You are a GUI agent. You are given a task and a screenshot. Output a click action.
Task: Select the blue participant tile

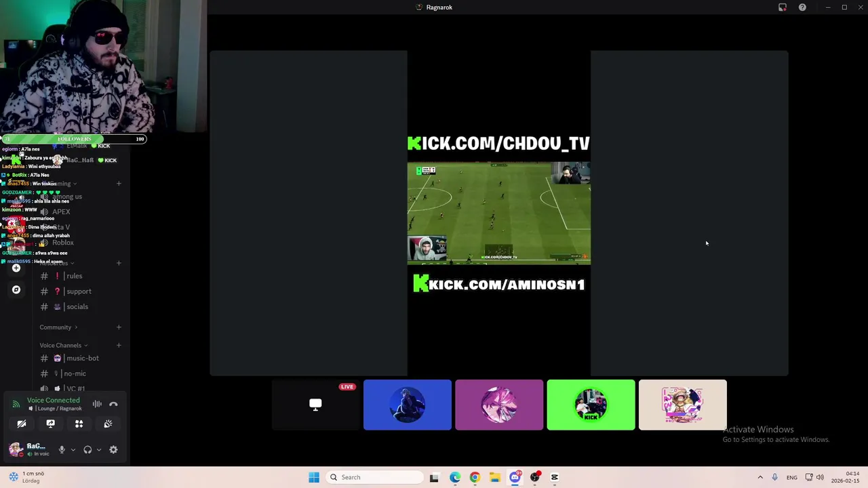click(x=407, y=405)
